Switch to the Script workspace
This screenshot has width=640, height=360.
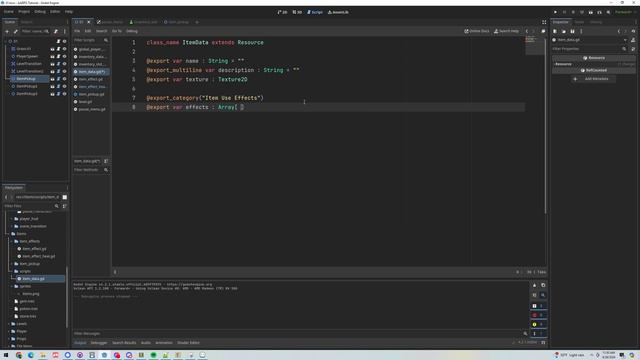(x=315, y=12)
